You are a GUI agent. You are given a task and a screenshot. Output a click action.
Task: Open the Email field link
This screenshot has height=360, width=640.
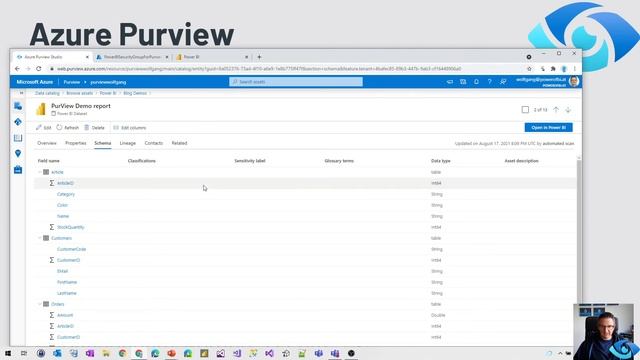point(62,271)
